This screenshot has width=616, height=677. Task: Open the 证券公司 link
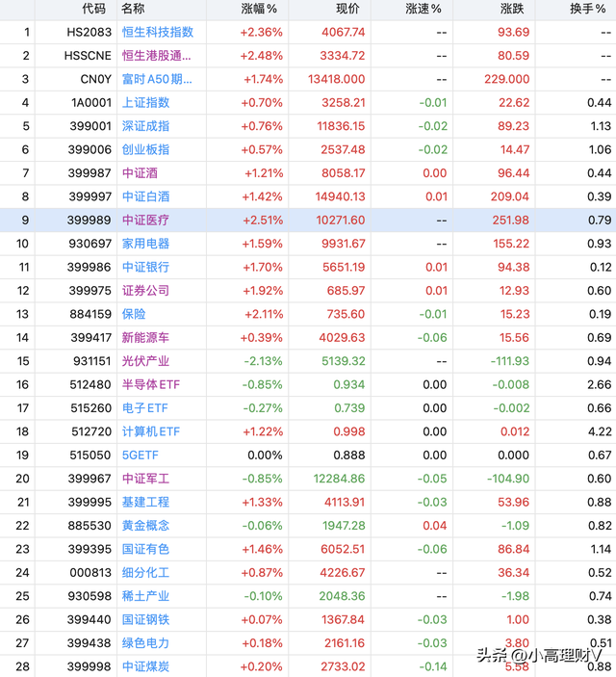click(x=145, y=291)
